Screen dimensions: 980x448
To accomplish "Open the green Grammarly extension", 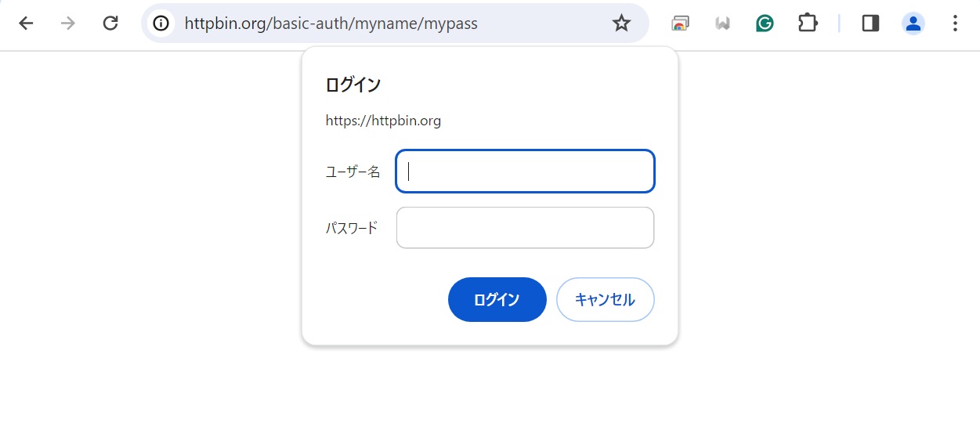I will (x=765, y=23).
